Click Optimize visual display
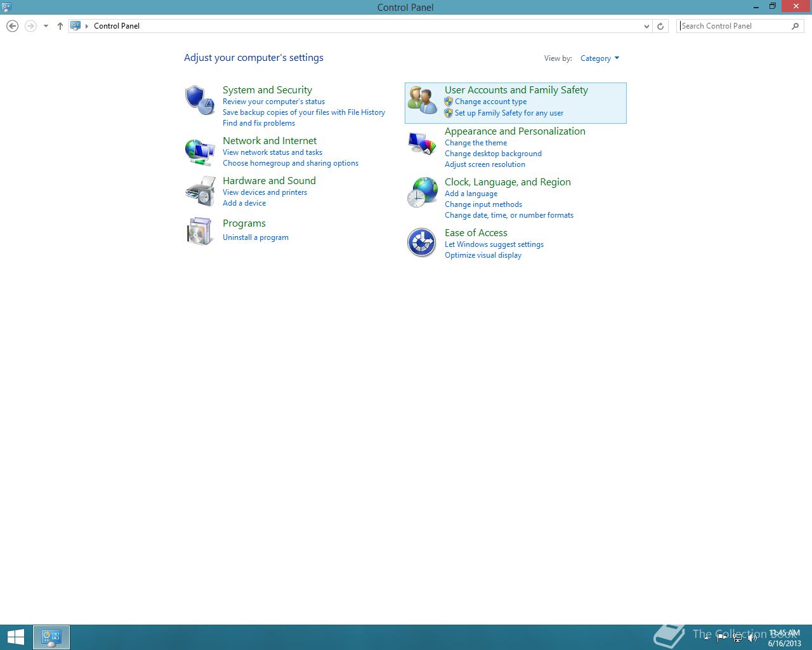Image resolution: width=812 pixels, height=650 pixels. click(x=483, y=255)
